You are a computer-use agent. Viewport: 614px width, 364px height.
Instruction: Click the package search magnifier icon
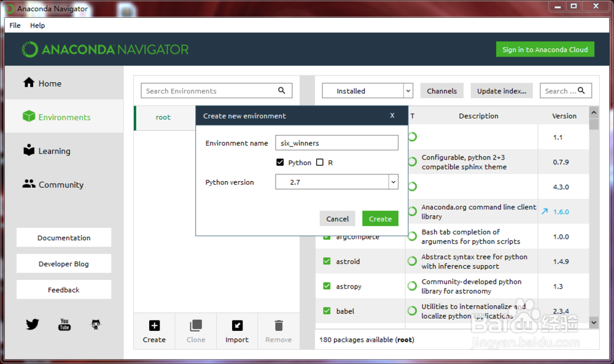pyautogui.click(x=581, y=90)
